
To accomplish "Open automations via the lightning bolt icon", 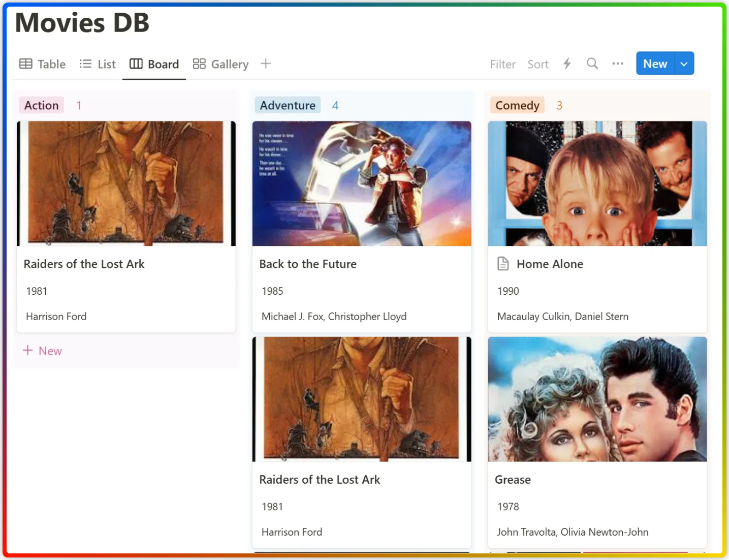I will (566, 64).
